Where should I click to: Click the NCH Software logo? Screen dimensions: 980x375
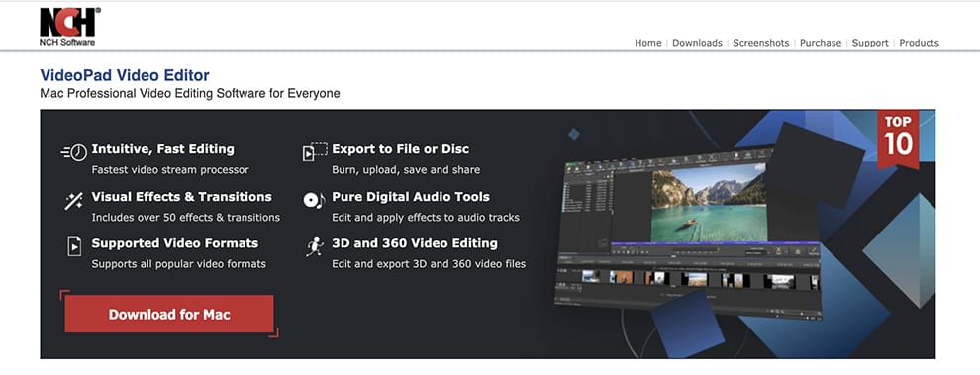coord(69,27)
